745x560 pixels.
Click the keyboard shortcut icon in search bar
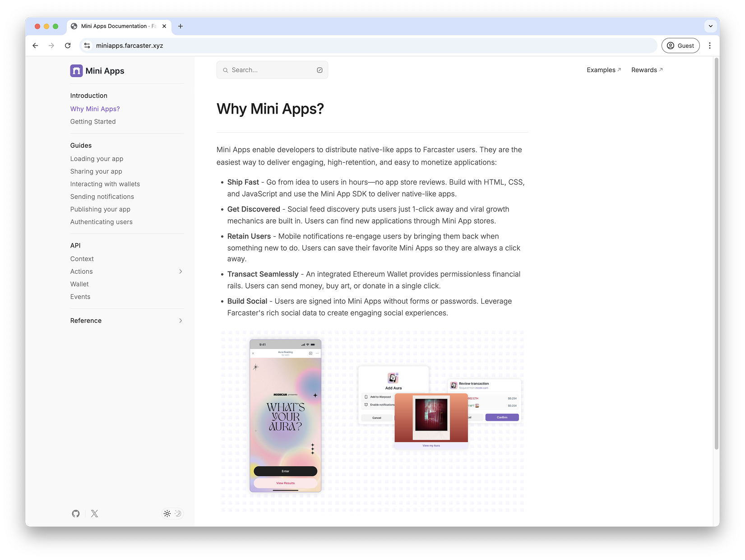[319, 70]
